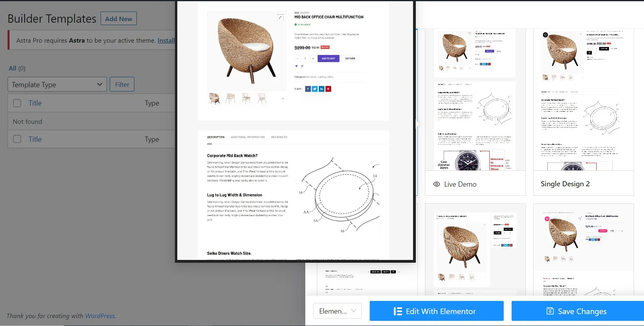Tick the select-all checkbox in table header

pos(17,103)
